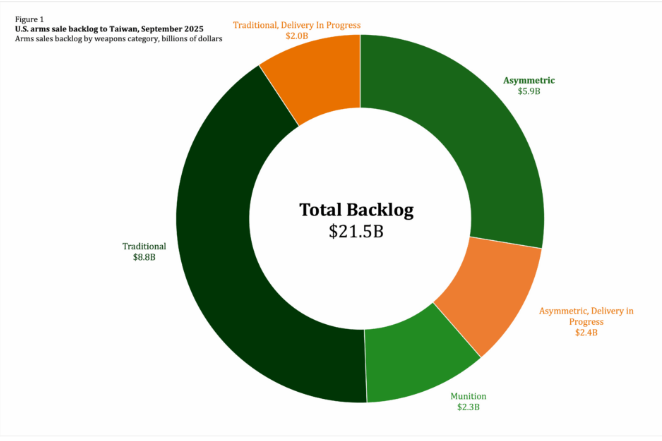Select the $21.5B total value text
The height and width of the screenshot is (441, 662).
click(x=356, y=232)
